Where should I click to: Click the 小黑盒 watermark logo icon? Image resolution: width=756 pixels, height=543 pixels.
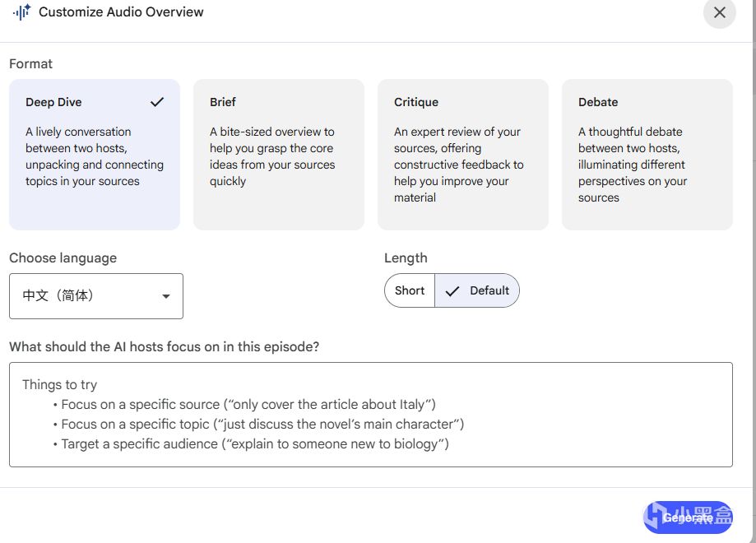coord(656,517)
